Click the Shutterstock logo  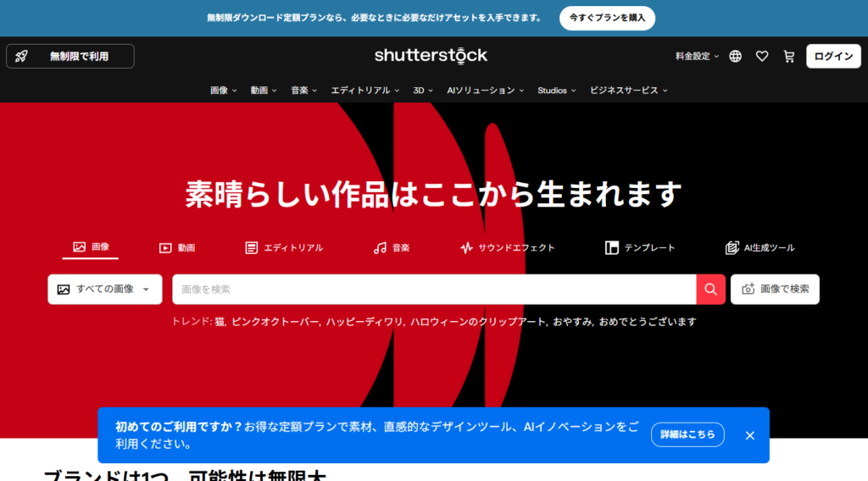coord(431,56)
